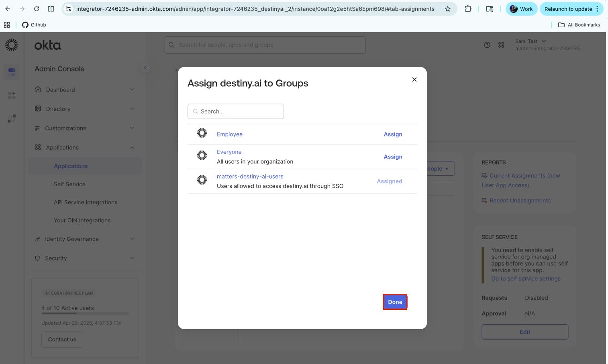Screen dimensions: 608x364
Task: Bookmark this page with the star icon
Action: coord(448,9)
